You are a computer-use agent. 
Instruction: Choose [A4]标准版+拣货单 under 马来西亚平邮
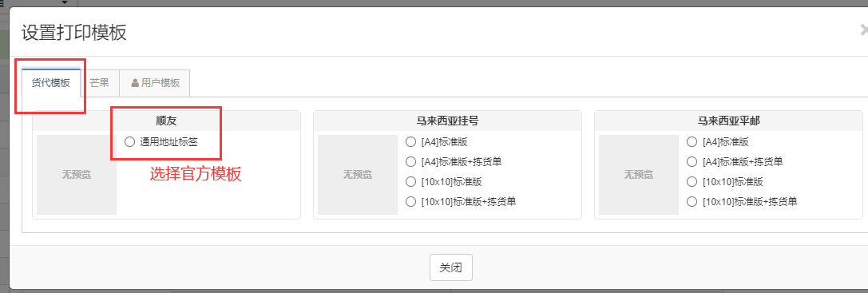coord(692,162)
